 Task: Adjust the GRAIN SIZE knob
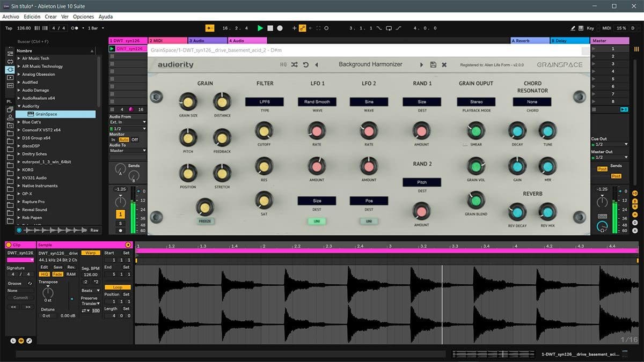point(188,102)
